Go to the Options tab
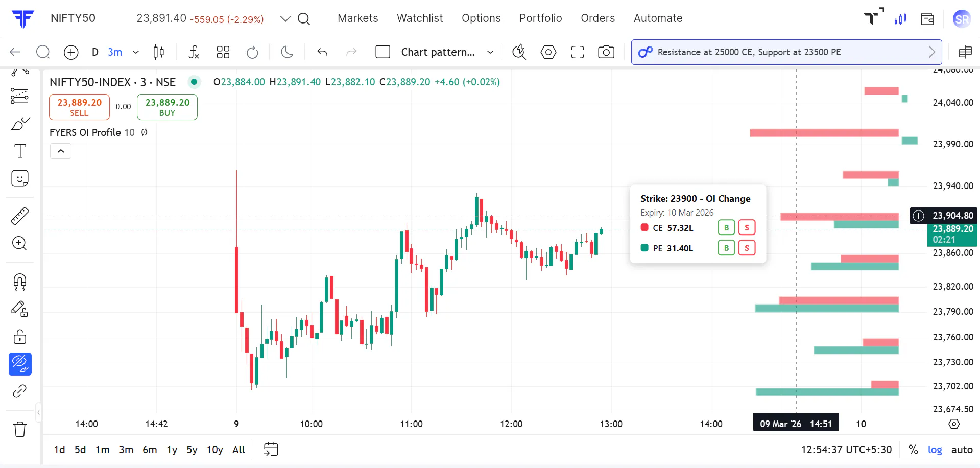Image resolution: width=980 pixels, height=468 pixels. coord(481,18)
